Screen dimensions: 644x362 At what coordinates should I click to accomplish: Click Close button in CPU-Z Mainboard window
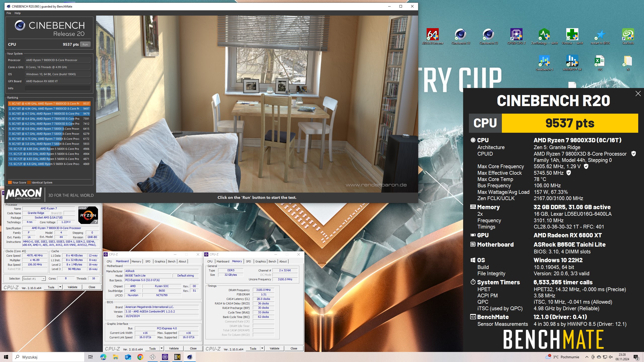pyautogui.click(x=193, y=348)
